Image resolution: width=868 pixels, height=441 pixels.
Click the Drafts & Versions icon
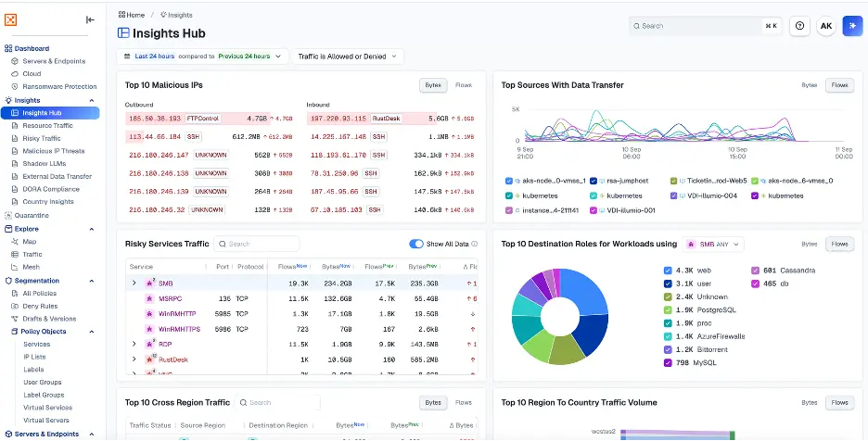(15, 319)
